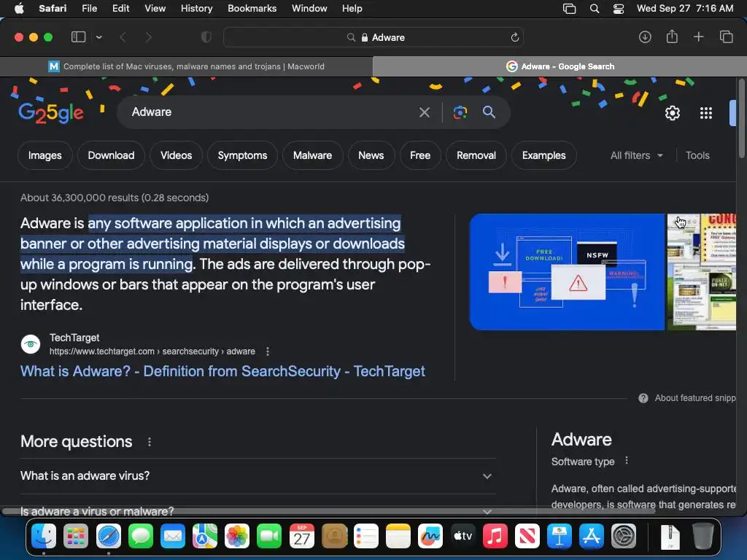Open Google quick settings gear
Image resolution: width=747 pixels, height=560 pixels.
672,113
